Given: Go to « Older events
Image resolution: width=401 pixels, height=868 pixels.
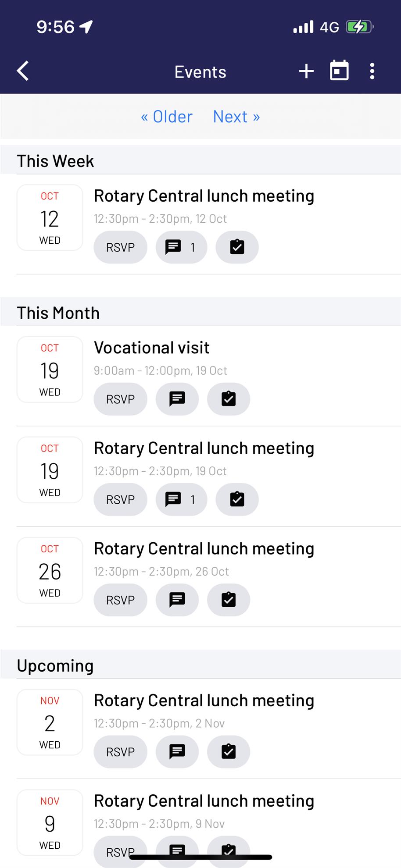Looking at the screenshot, I should point(167,117).
